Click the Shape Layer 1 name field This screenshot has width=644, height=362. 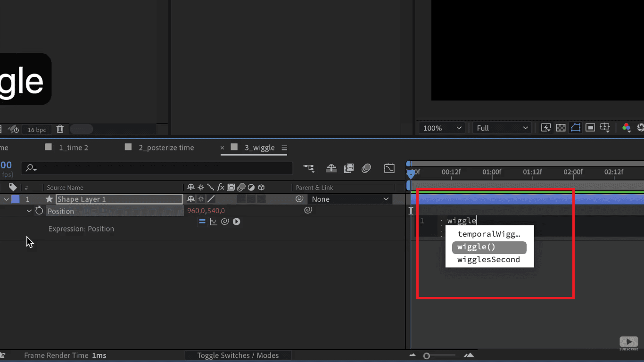(119, 199)
